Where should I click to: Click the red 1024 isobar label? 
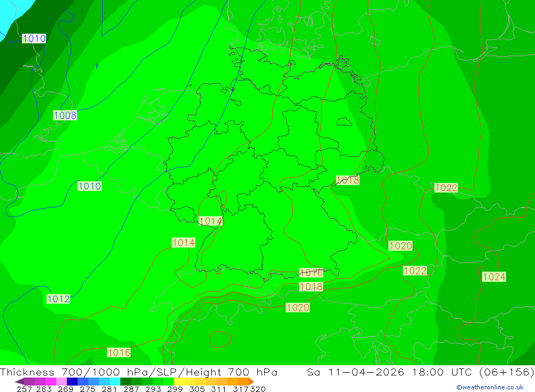494,276
